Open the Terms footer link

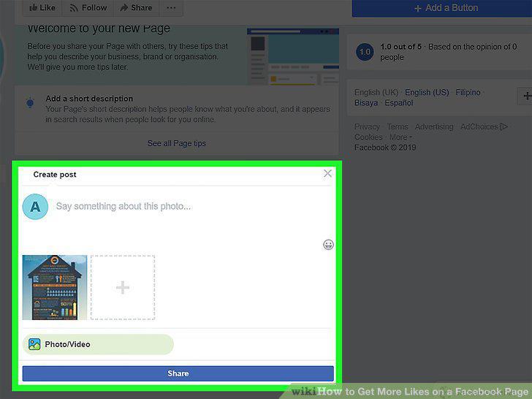click(x=398, y=126)
